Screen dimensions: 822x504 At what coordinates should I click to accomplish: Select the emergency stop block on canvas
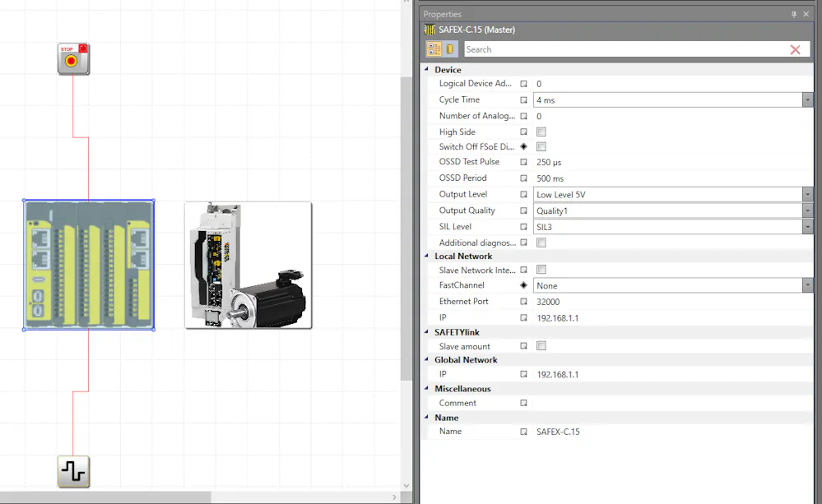pyautogui.click(x=73, y=59)
